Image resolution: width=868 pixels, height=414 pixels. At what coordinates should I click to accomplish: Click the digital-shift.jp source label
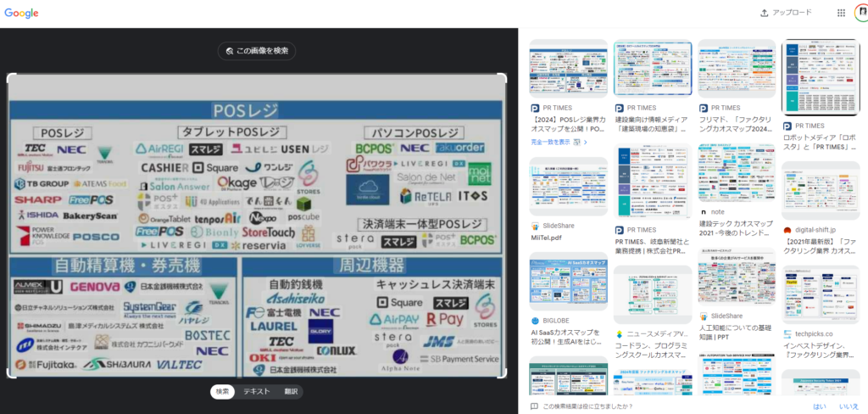click(815, 230)
